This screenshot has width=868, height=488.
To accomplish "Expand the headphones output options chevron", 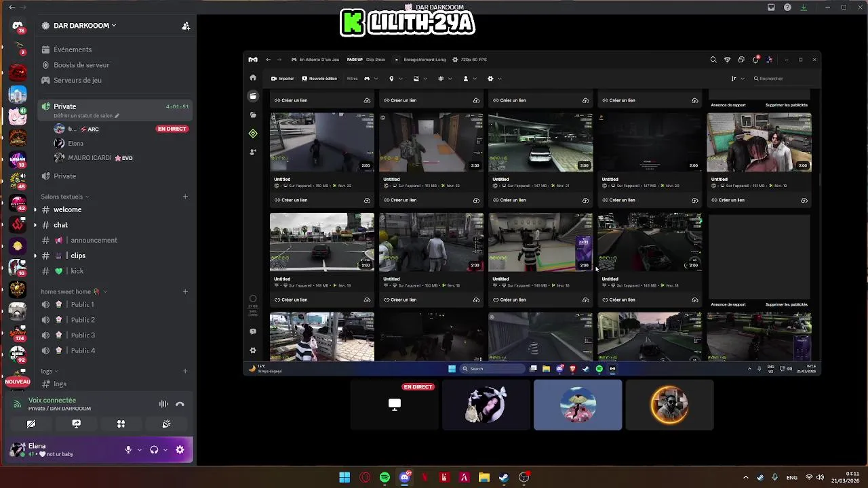I will pyautogui.click(x=165, y=450).
